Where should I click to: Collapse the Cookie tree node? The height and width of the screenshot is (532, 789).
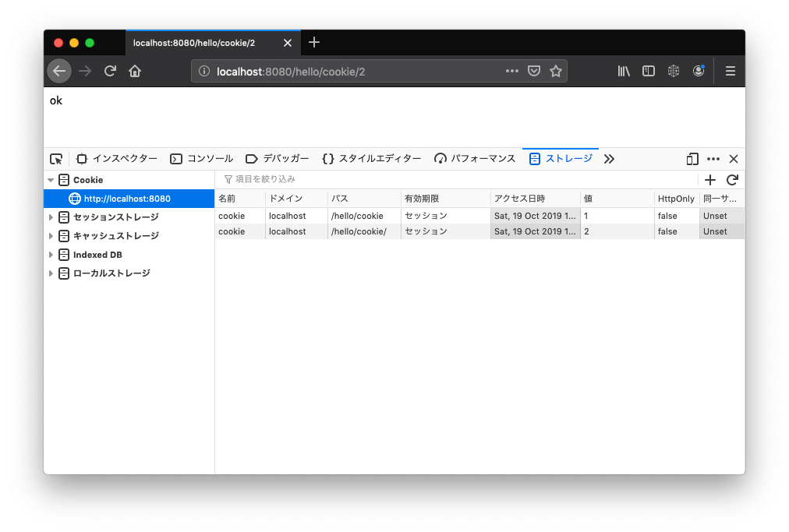pos(51,180)
